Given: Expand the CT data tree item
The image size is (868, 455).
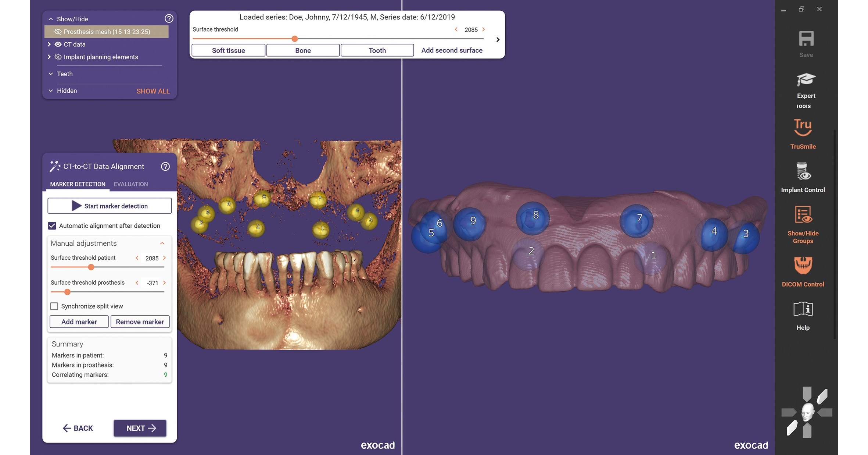Looking at the screenshot, I should 49,44.
